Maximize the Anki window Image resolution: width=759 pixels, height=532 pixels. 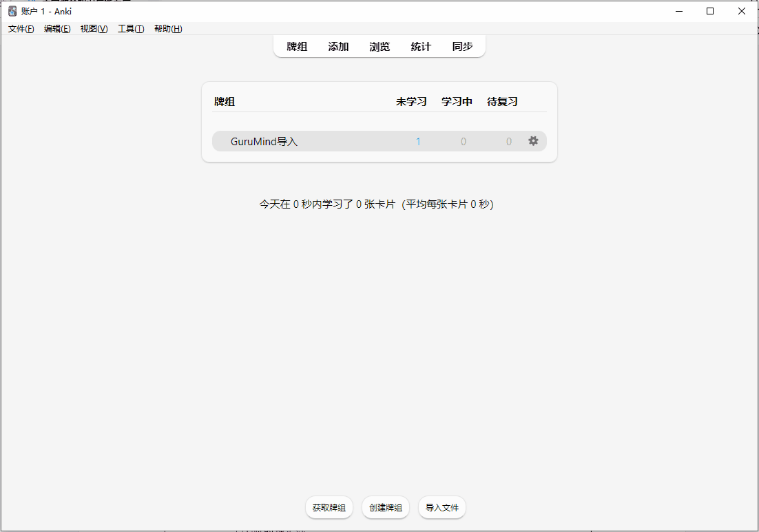710,11
